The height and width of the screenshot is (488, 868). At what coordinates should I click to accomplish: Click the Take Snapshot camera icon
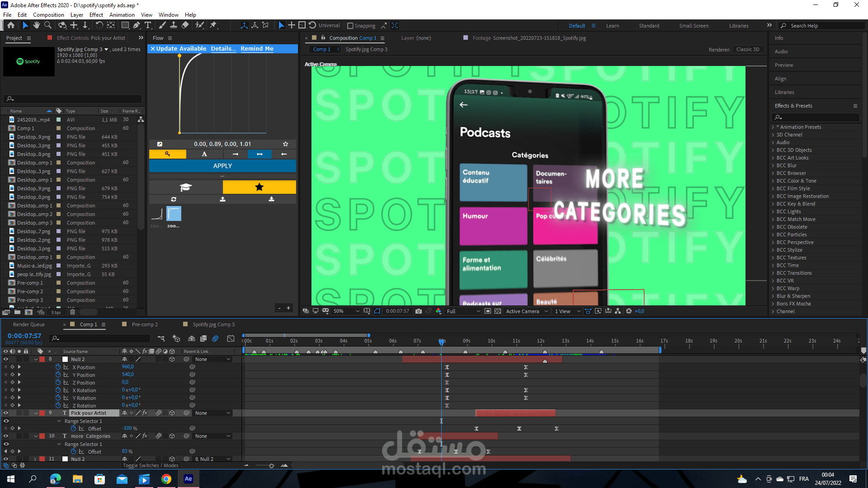click(418, 311)
